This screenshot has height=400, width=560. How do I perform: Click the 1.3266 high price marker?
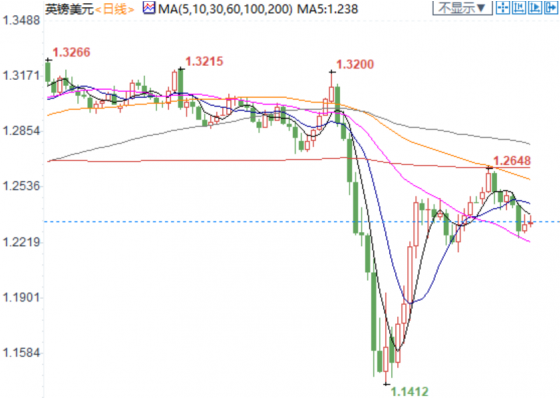pyautogui.click(x=71, y=52)
